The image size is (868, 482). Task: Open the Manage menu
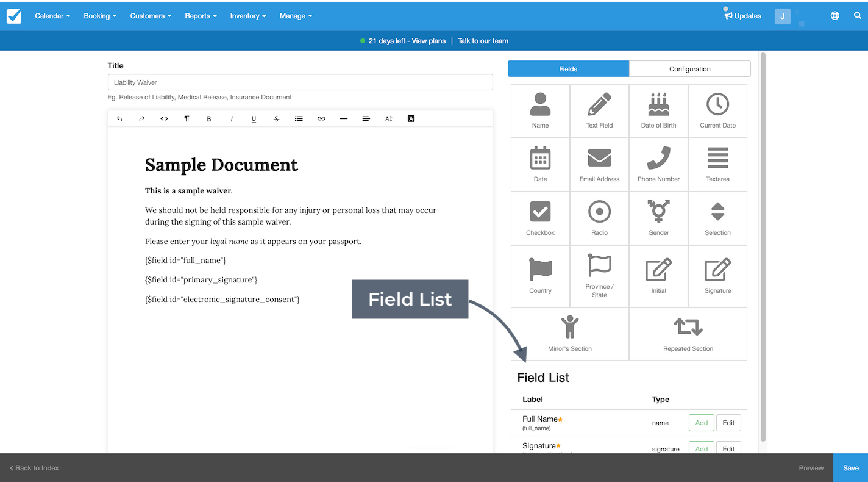tap(296, 16)
